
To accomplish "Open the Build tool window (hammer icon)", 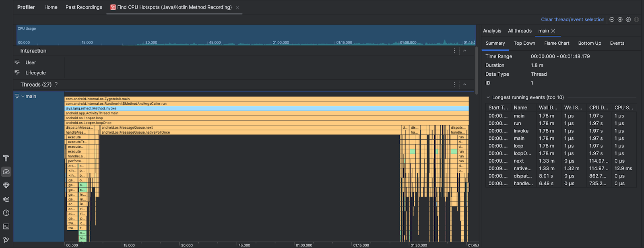I will coord(6,158).
